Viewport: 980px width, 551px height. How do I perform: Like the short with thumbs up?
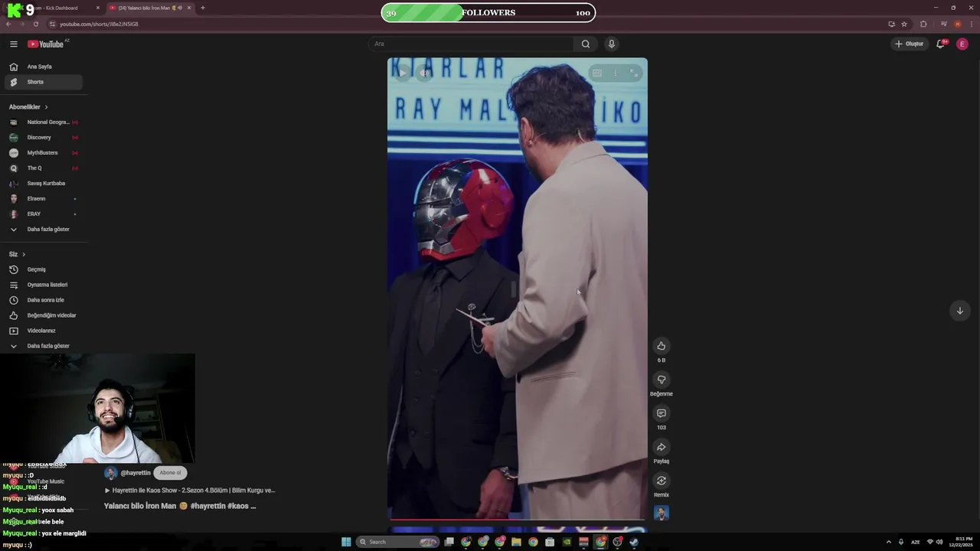click(661, 346)
